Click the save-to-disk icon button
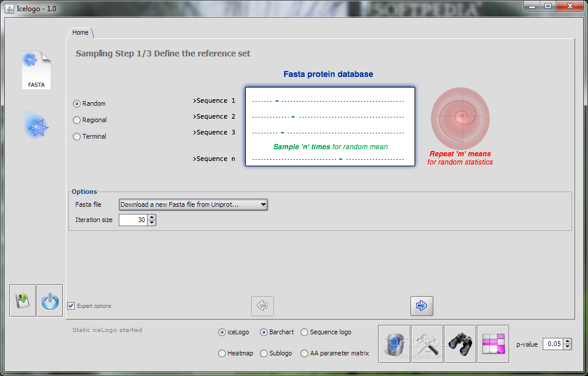The image size is (588, 376). click(23, 301)
